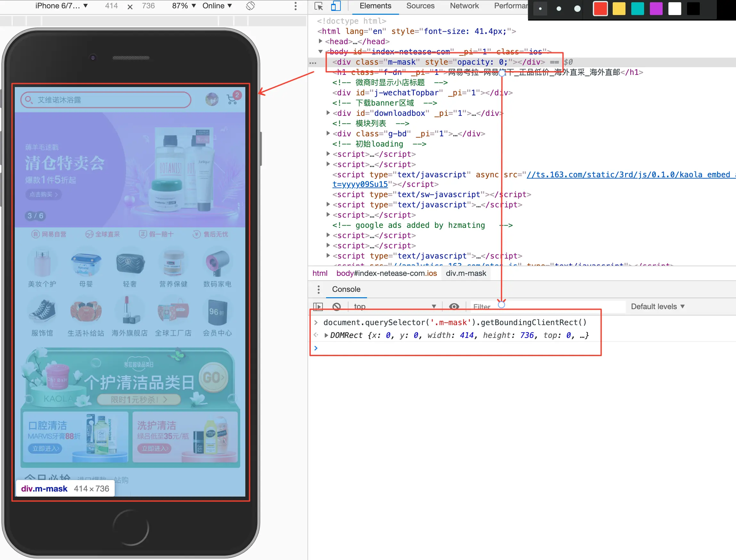Select the medium pen size dot
Viewport: 736px width, 560px height.
(x=559, y=9)
